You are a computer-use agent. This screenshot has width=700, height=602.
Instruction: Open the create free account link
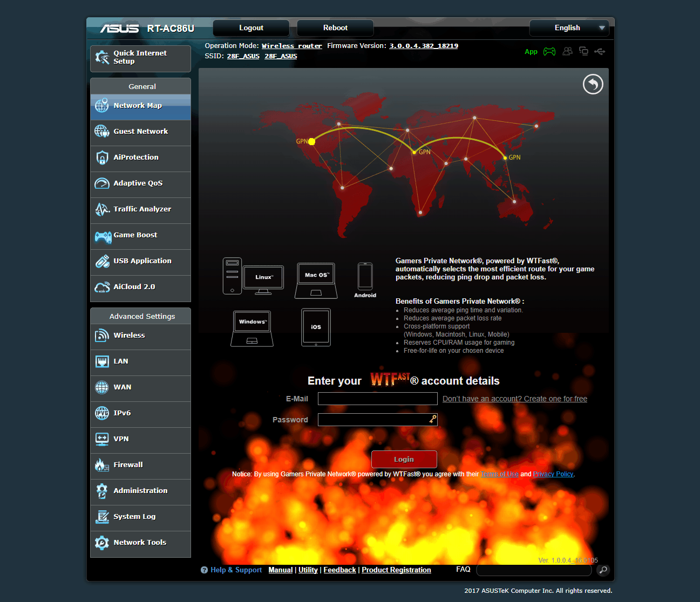(x=515, y=399)
